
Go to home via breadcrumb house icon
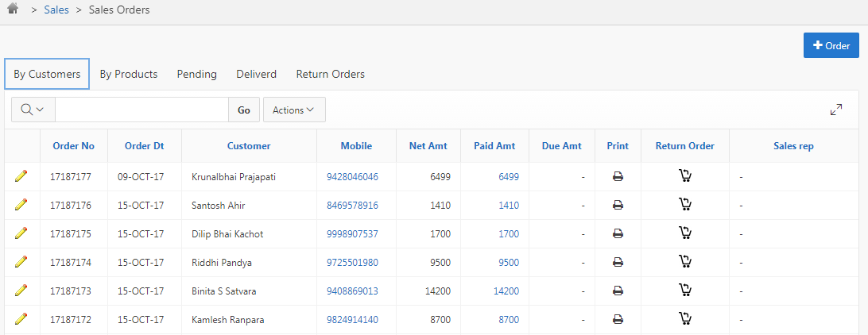[13, 9]
